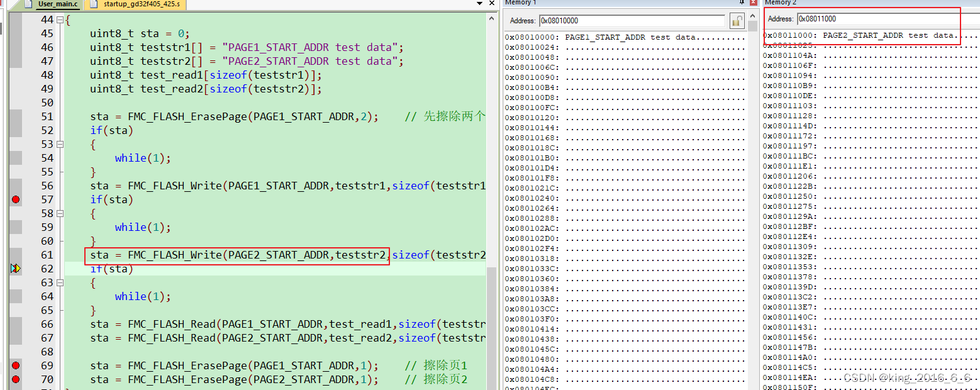Toggle a breakpoint beside line 56
Screen dimensions: 980x390
click(x=15, y=186)
